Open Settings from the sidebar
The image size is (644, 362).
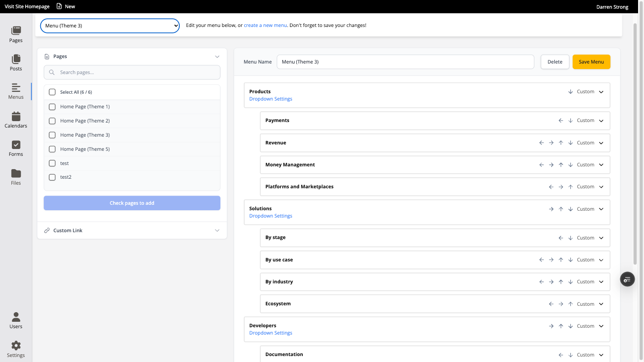coord(16,349)
